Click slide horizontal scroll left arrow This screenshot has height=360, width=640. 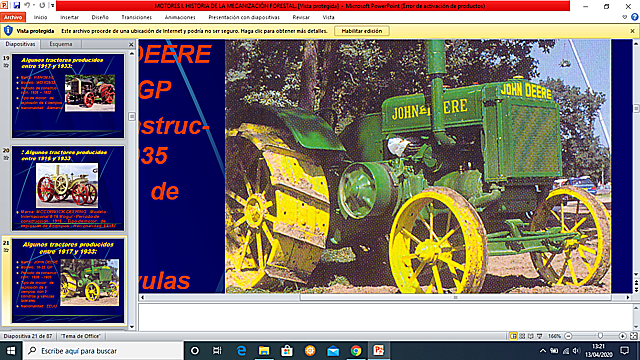click(142, 298)
